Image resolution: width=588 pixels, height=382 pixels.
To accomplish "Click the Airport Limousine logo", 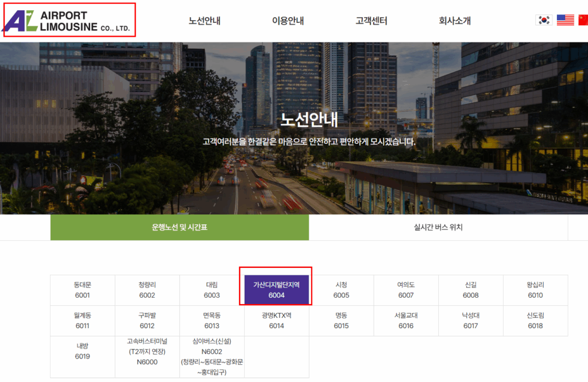I will pos(67,21).
